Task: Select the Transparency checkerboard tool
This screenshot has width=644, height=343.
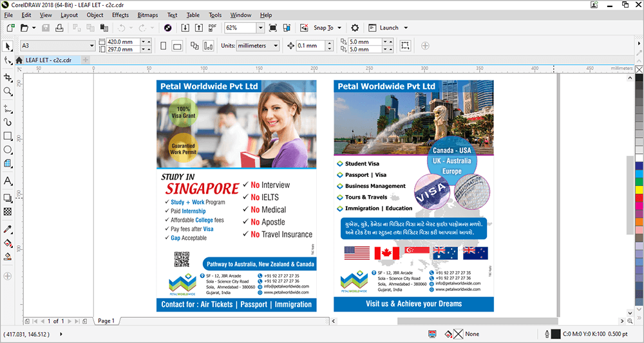Action: coord(8,212)
